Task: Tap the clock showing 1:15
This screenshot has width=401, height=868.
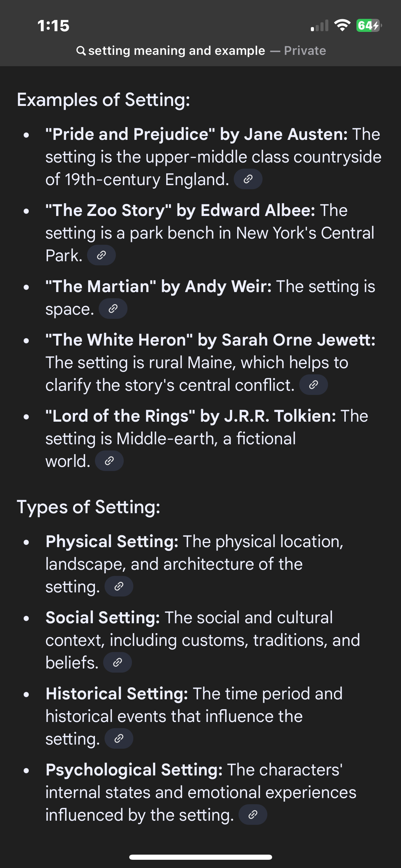Action: click(x=53, y=26)
